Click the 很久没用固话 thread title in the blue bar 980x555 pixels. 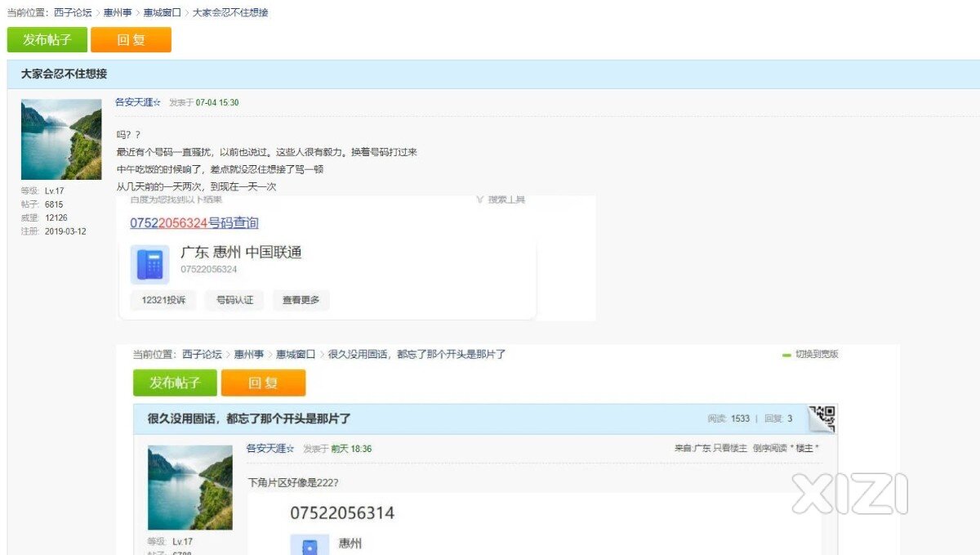click(249, 418)
